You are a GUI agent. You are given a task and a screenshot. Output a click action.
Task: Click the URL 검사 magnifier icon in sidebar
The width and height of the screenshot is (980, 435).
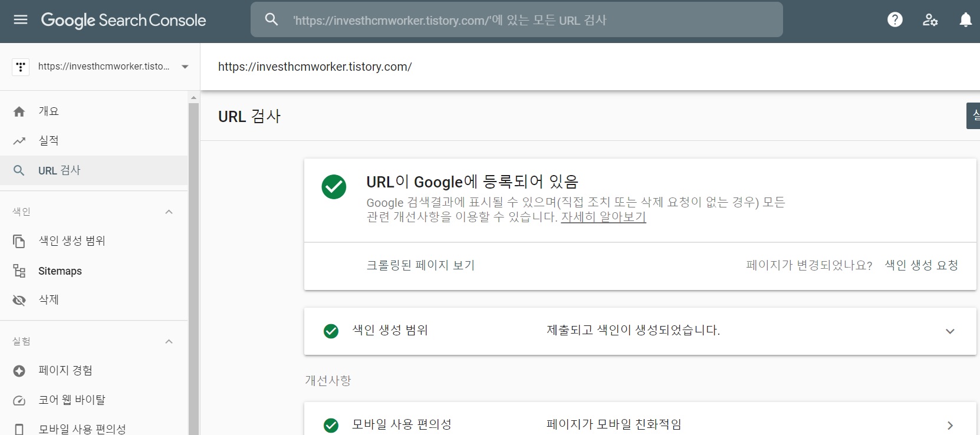pos(19,170)
